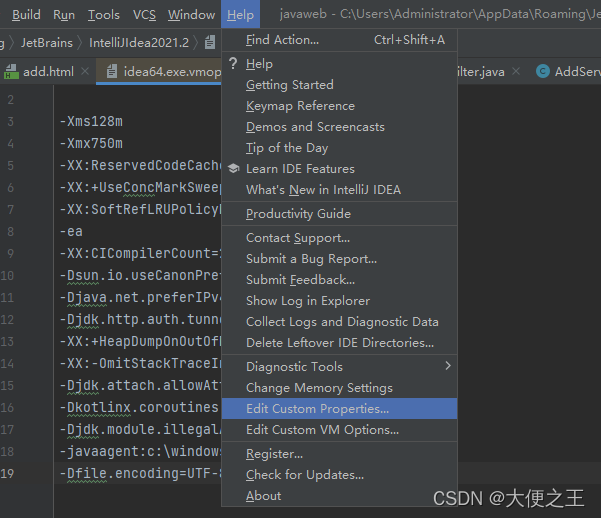The width and height of the screenshot is (601, 518).
Task: Choose Delete Leftover IDE Directories...
Action: 340,343
